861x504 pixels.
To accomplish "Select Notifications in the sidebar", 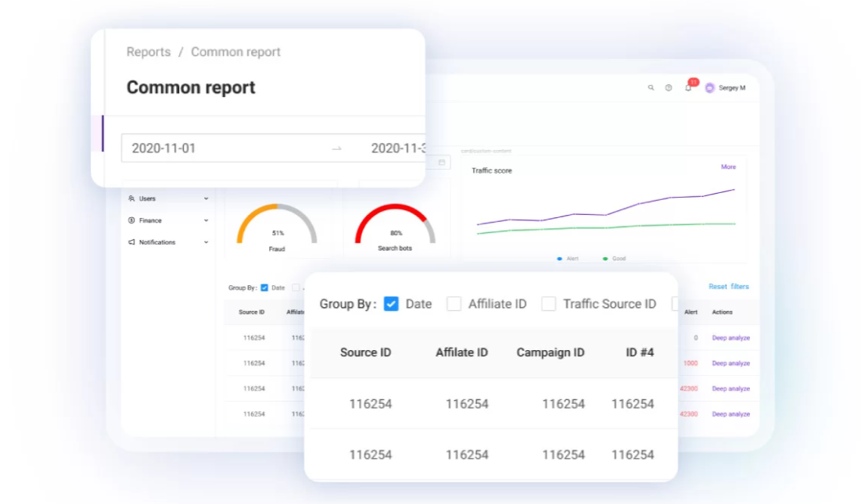I will point(157,242).
